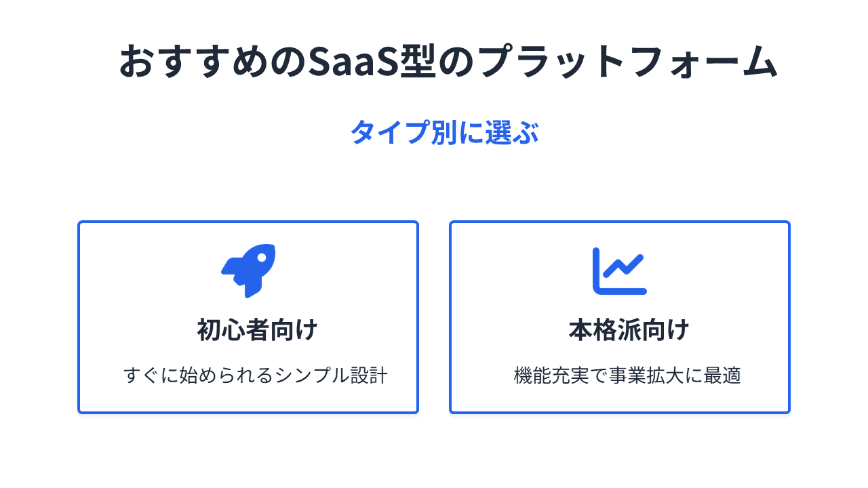This screenshot has width=868, height=488.
Task: Click the すぐに始められるシンプル設計 description
Action: point(256,375)
